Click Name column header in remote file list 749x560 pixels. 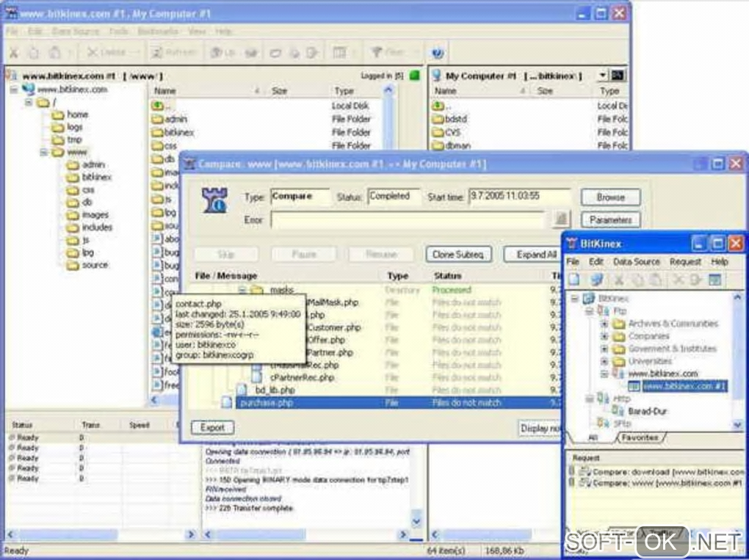tap(204, 91)
